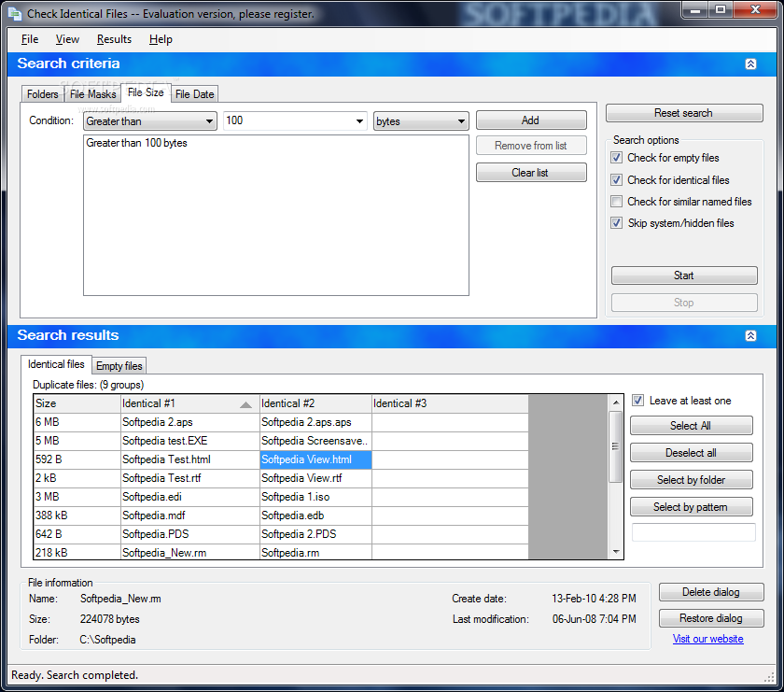Open the Restore dialog

711,618
